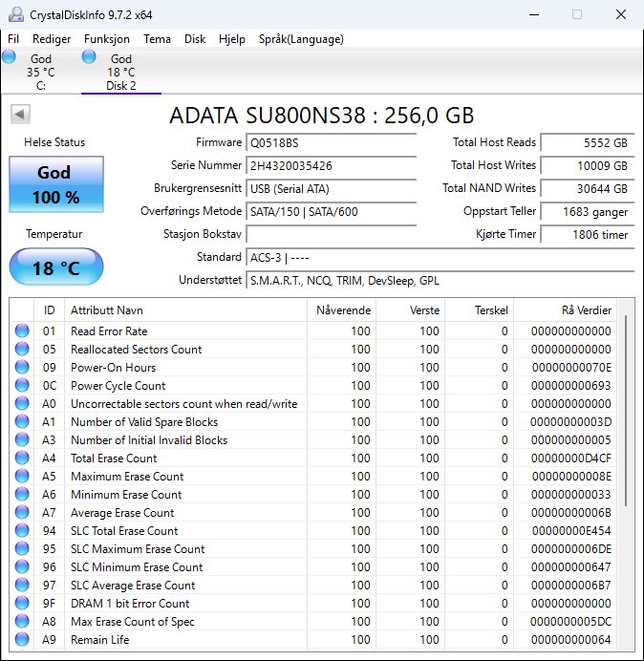Click the Firmware field Q0518BS

tap(331, 143)
